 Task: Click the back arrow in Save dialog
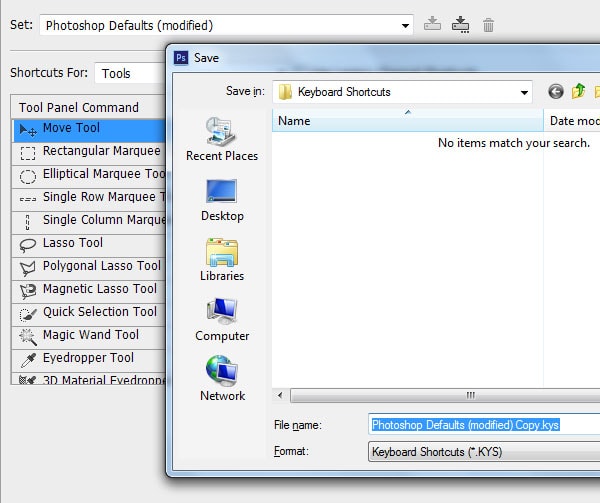(x=556, y=92)
